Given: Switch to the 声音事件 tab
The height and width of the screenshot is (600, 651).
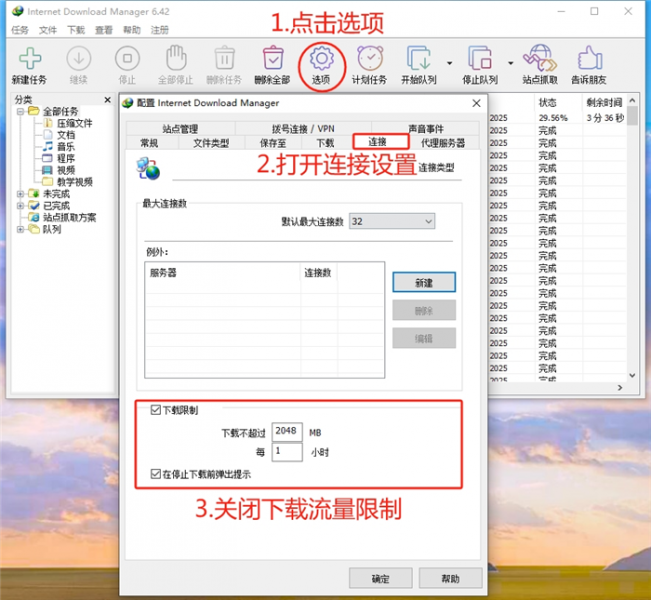Looking at the screenshot, I should pos(426,129).
